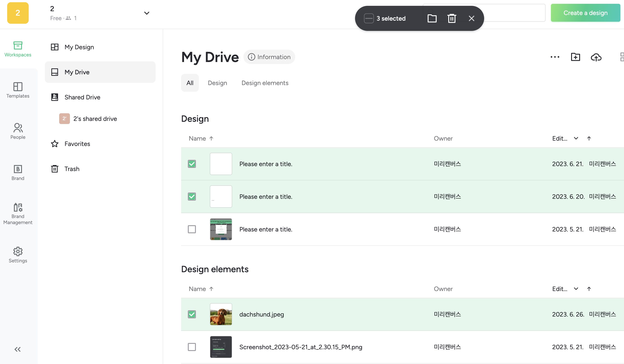
Task: Click the cloud upload icon
Action: (x=596, y=57)
